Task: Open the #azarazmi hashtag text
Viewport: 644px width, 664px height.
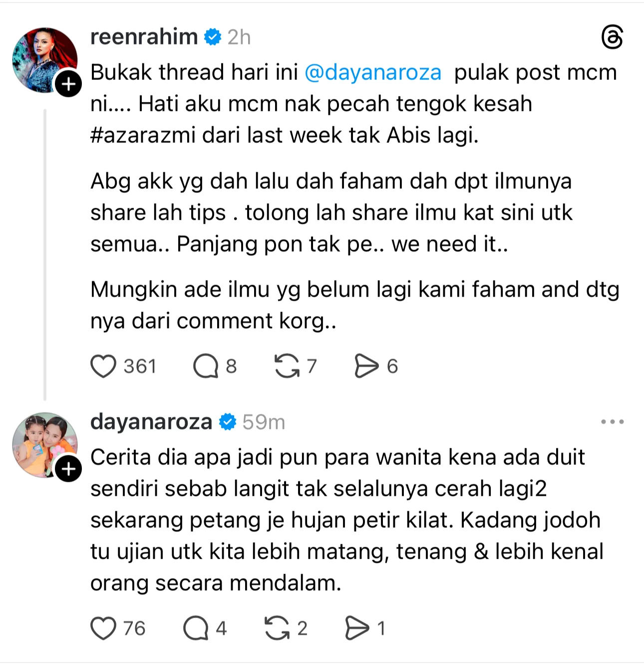Action: click(x=143, y=135)
